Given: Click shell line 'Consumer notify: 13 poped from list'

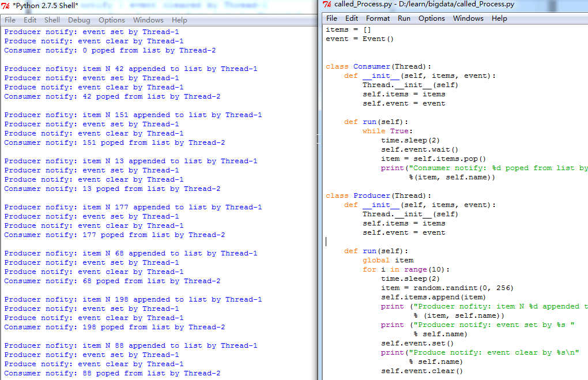Looking at the screenshot, I should tap(112, 189).
